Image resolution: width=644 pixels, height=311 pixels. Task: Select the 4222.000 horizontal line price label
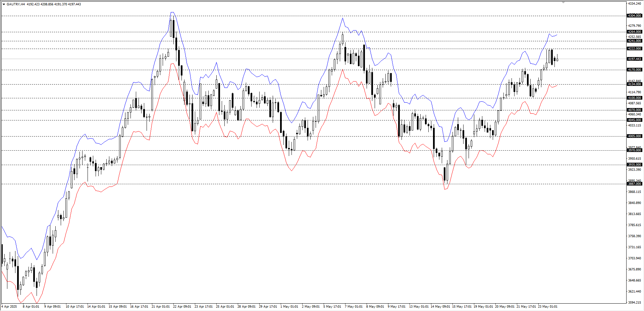click(634, 49)
